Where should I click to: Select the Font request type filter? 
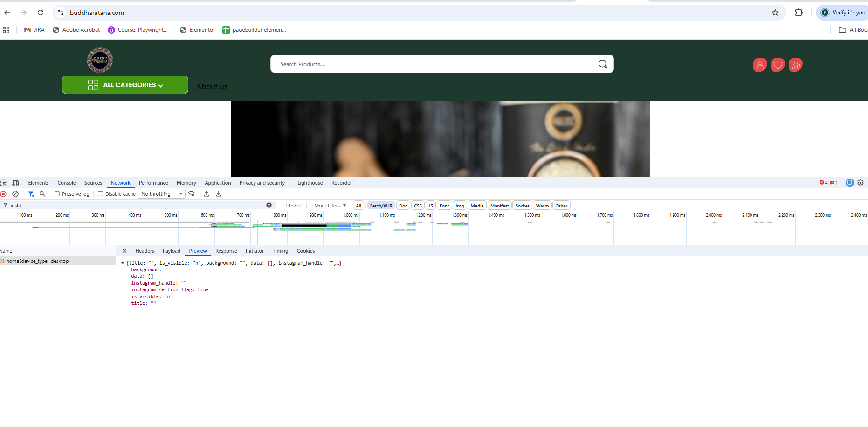[x=444, y=206]
